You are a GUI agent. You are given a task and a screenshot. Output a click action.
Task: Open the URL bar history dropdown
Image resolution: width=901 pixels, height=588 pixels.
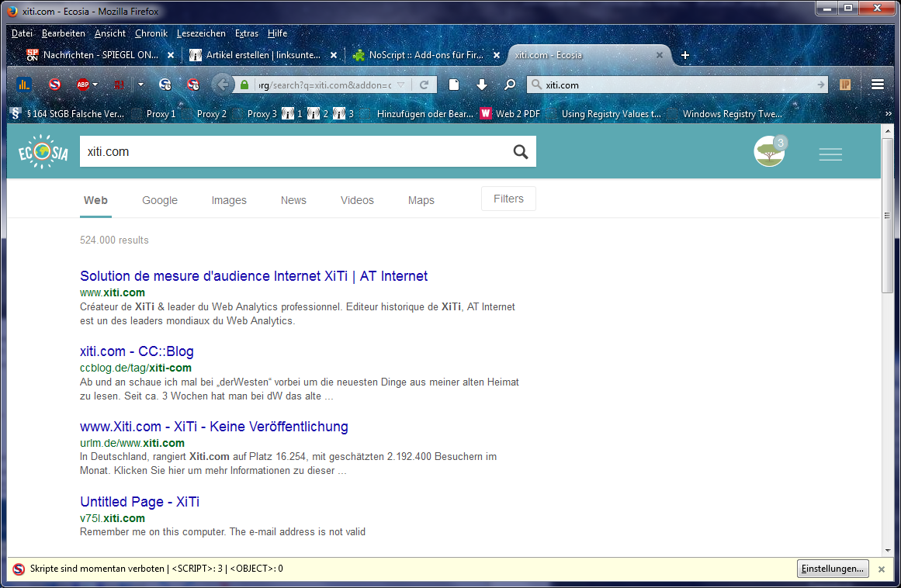[x=400, y=85]
